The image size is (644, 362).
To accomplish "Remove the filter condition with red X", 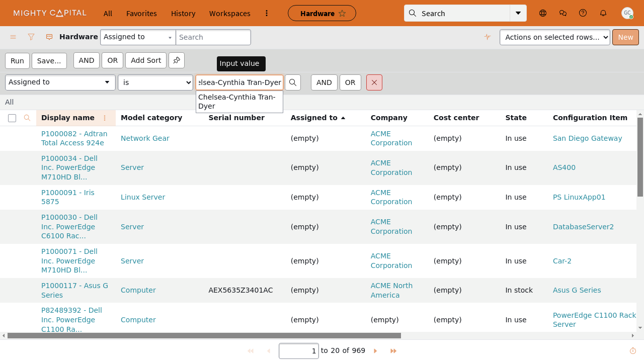I will click(x=374, y=82).
